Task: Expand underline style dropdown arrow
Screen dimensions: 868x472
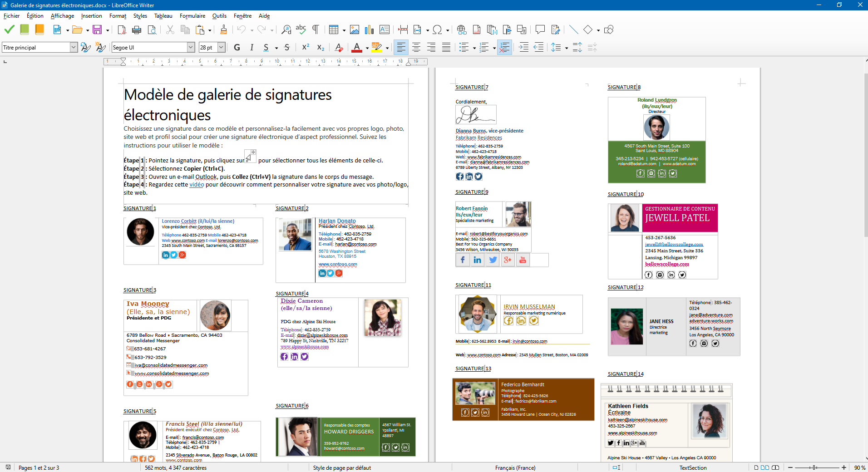Action: coord(276,48)
